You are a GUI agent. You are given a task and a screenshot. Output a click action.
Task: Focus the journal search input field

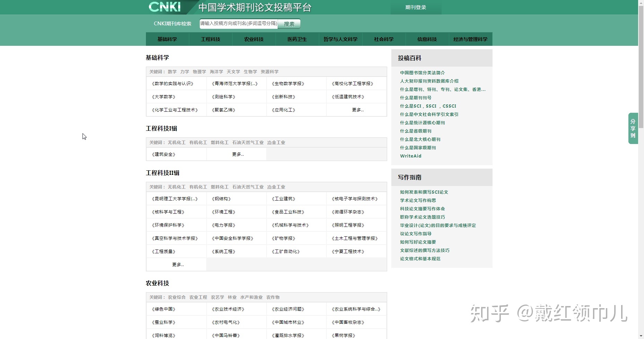(238, 24)
